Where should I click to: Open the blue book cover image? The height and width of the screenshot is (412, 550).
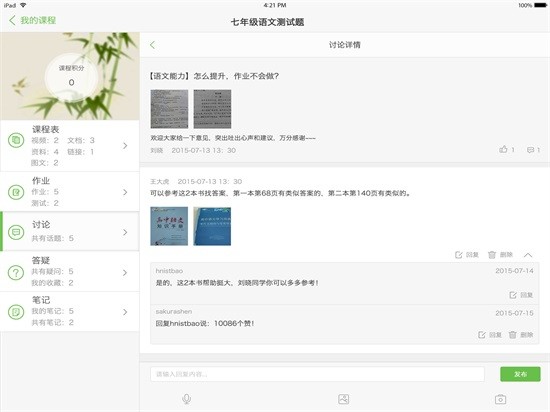[212, 226]
